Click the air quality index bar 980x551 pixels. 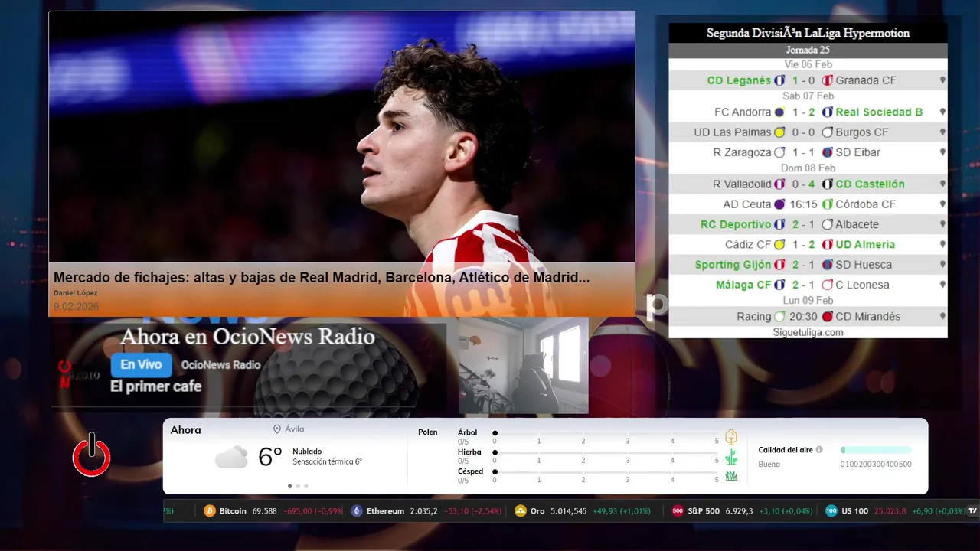(x=876, y=450)
